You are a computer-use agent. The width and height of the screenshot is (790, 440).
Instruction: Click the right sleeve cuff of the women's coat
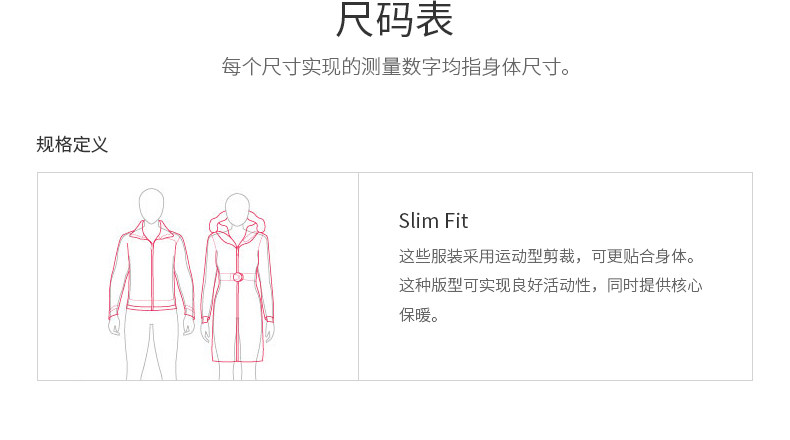point(270,319)
